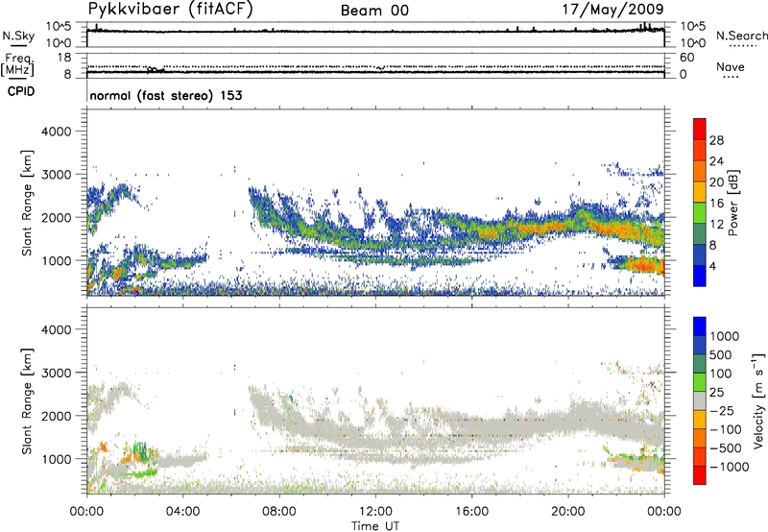Click the '-1000' Velocity colorbar value
The width and height of the screenshot is (768, 532).
click(x=730, y=467)
